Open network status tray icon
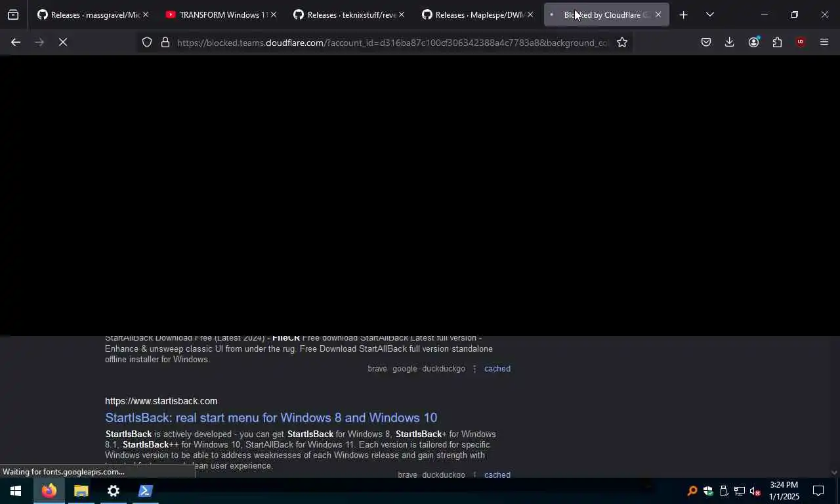The image size is (840, 504). pos(739,491)
